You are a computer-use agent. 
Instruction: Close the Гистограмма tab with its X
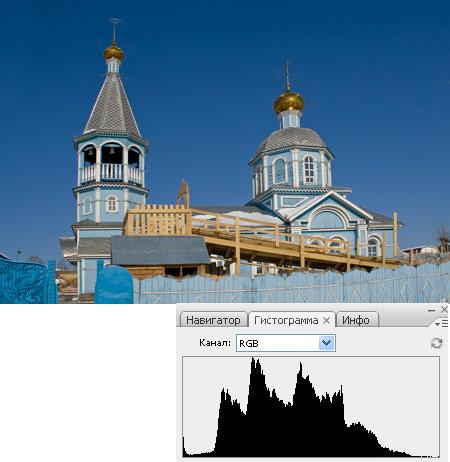click(x=327, y=321)
